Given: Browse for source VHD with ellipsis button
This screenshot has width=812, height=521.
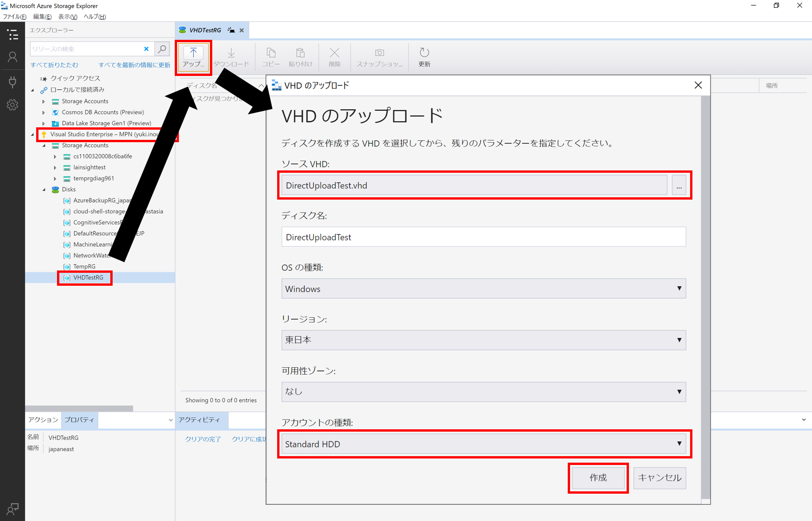Looking at the screenshot, I should tap(679, 186).
